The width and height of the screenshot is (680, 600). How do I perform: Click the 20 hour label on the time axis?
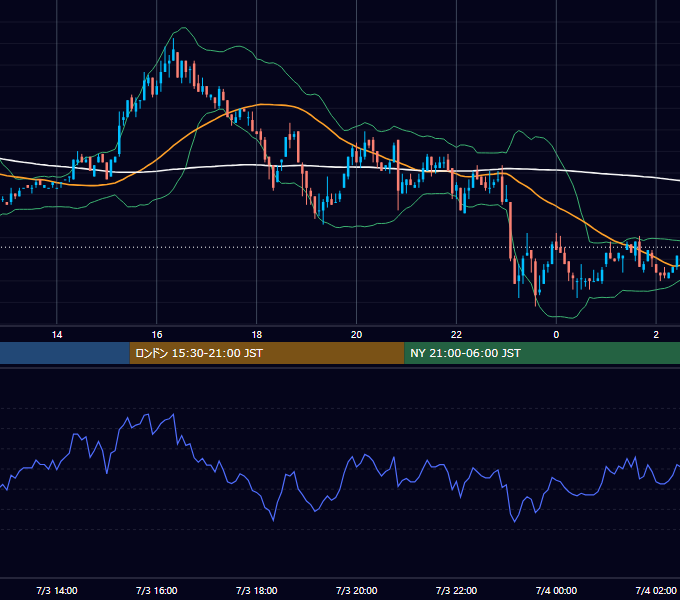(x=356, y=335)
